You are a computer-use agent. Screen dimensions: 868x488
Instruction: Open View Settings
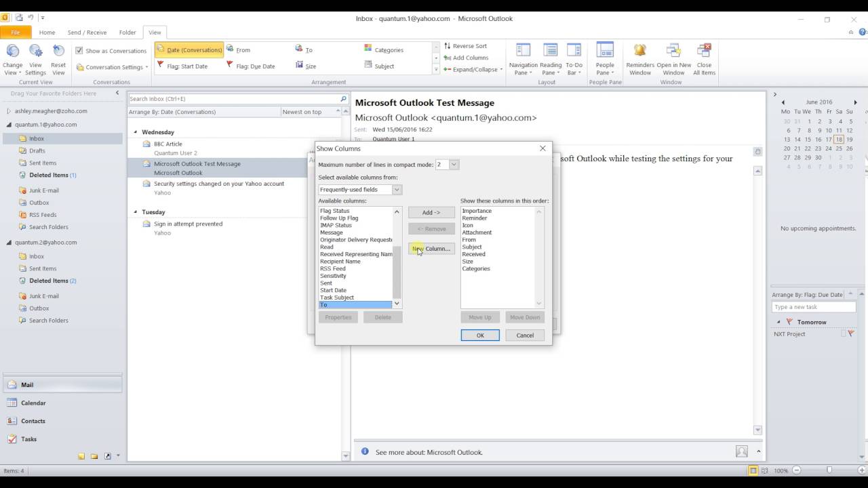click(x=35, y=60)
